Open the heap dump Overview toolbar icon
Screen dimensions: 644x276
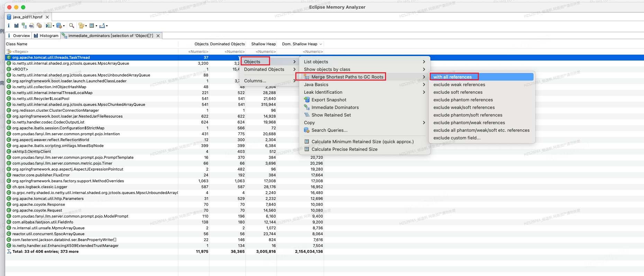point(9,26)
